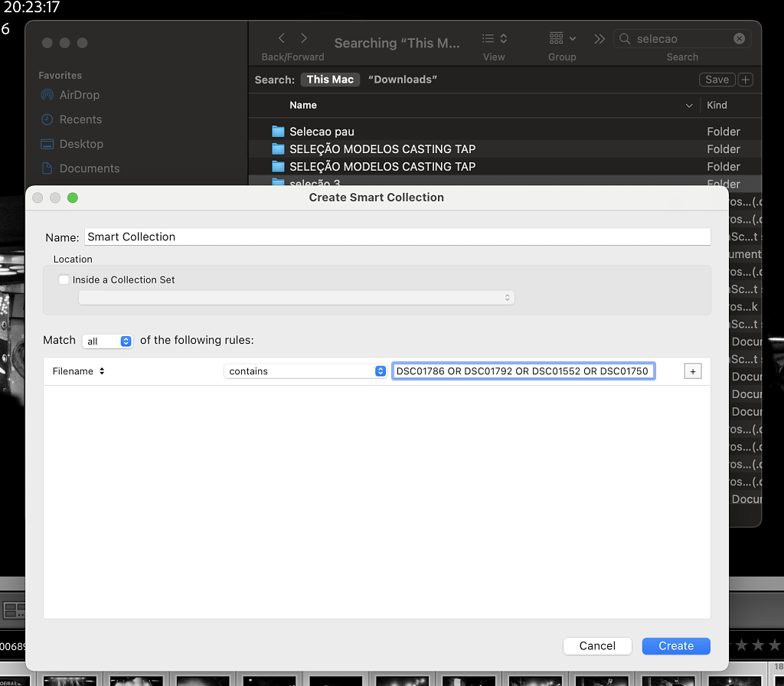
Task: Change Finder View list icon
Action: pyautogui.click(x=493, y=38)
